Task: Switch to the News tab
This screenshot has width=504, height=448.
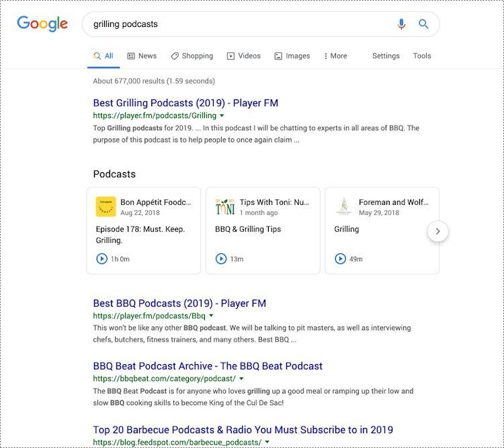Action: (x=142, y=56)
